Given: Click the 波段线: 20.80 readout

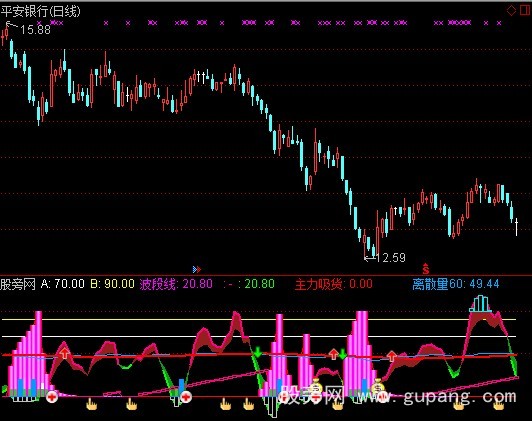Looking at the screenshot, I should click(x=176, y=284).
